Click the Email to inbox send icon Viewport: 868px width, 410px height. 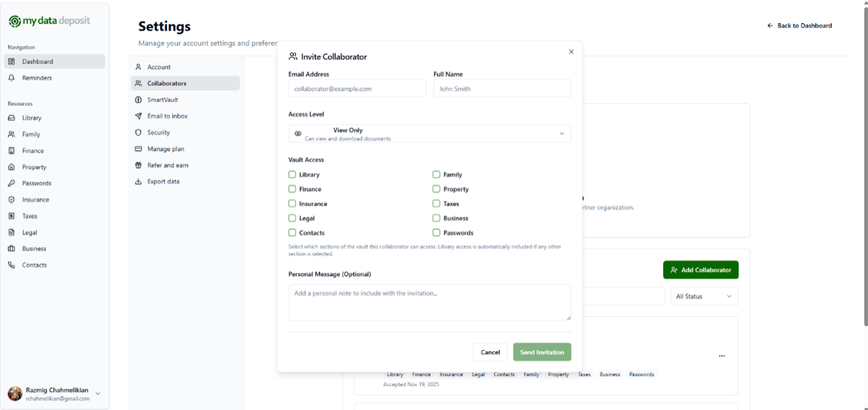pos(138,116)
